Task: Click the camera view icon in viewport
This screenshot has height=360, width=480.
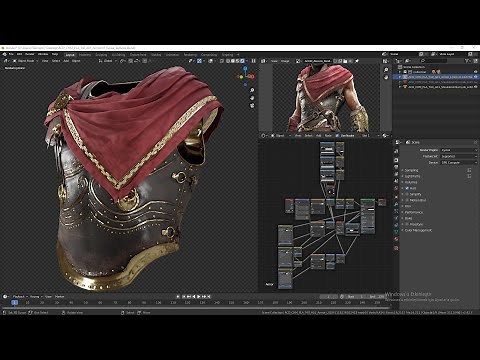Action: pyautogui.click(x=252, y=105)
